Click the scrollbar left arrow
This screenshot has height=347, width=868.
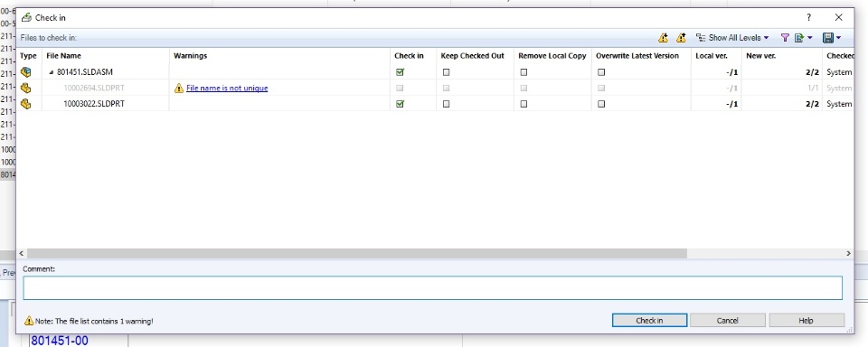(21, 253)
